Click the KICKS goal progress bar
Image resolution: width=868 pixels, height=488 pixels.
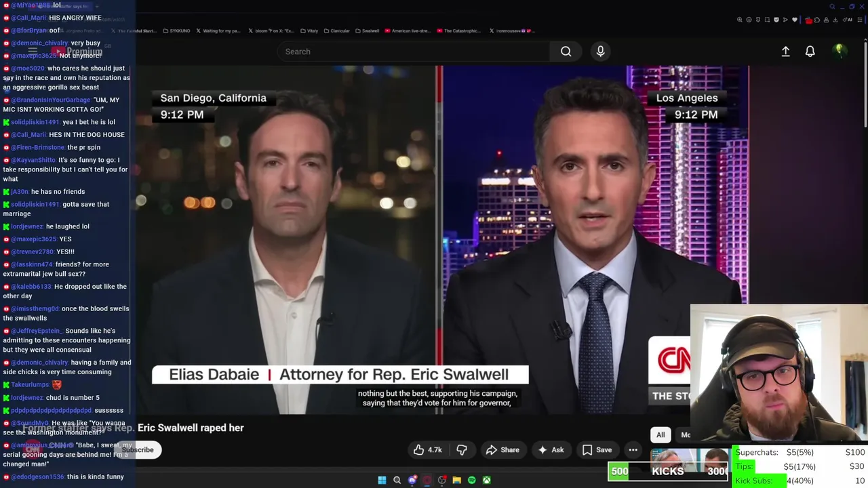tap(668, 471)
